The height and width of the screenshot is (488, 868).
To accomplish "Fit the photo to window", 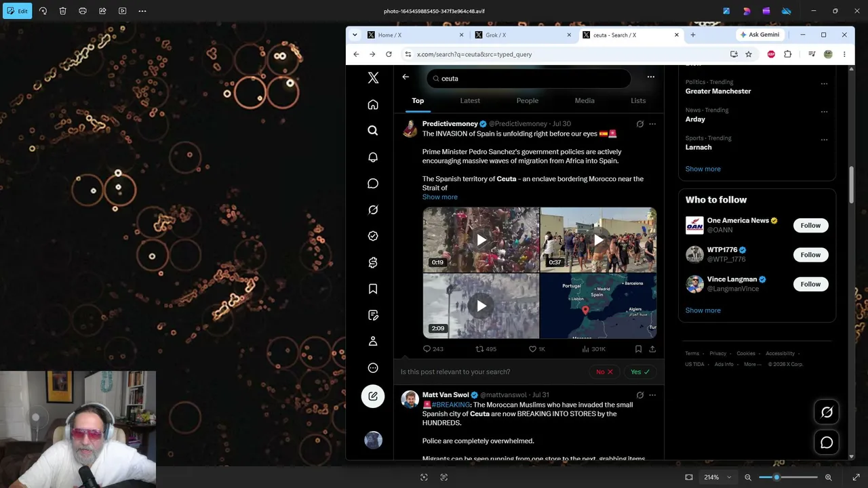I will point(689,477).
